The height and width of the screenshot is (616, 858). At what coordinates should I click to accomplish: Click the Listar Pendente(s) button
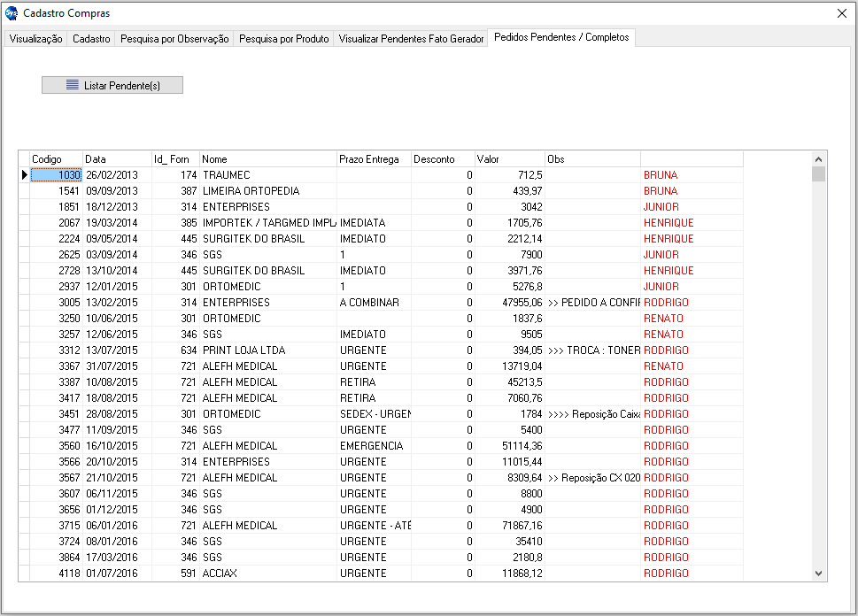click(112, 85)
